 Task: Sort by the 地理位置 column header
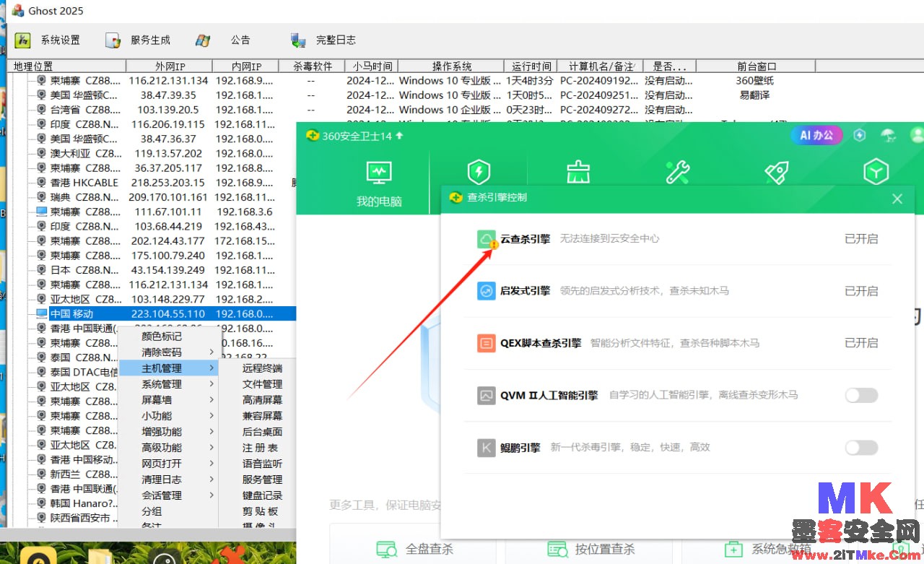(x=66, y=66)
